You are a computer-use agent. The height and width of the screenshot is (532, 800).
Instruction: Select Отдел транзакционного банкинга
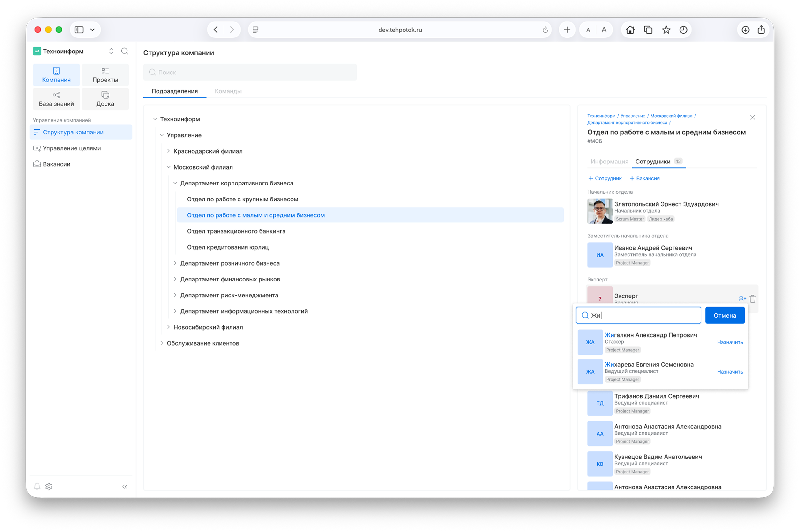[x=236, y=231]
